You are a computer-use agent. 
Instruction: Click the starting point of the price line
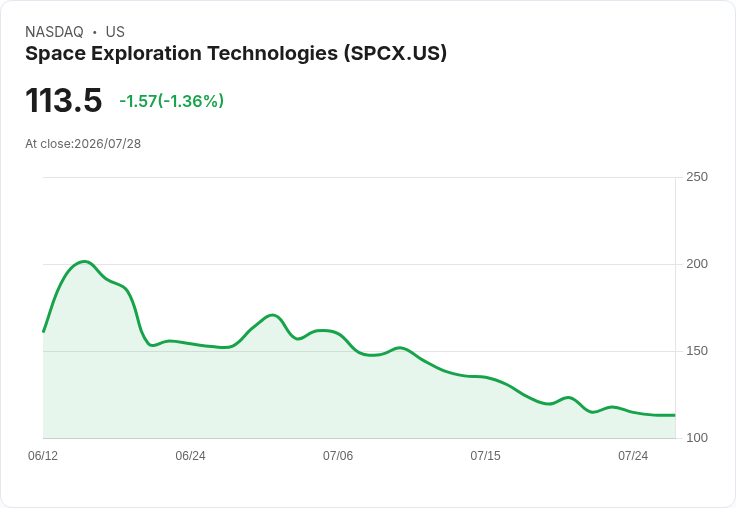click(x=44, y=331)
